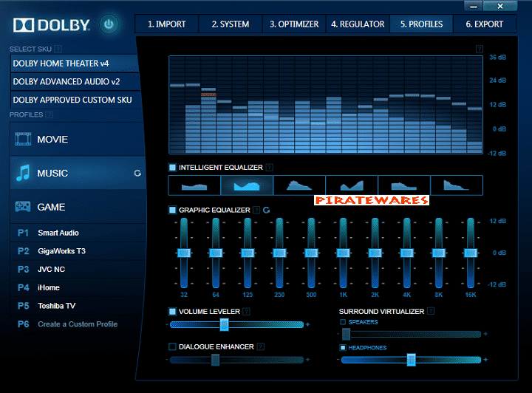
Task: Open help for Dialogue Enhancer
Action: point(261,346)
